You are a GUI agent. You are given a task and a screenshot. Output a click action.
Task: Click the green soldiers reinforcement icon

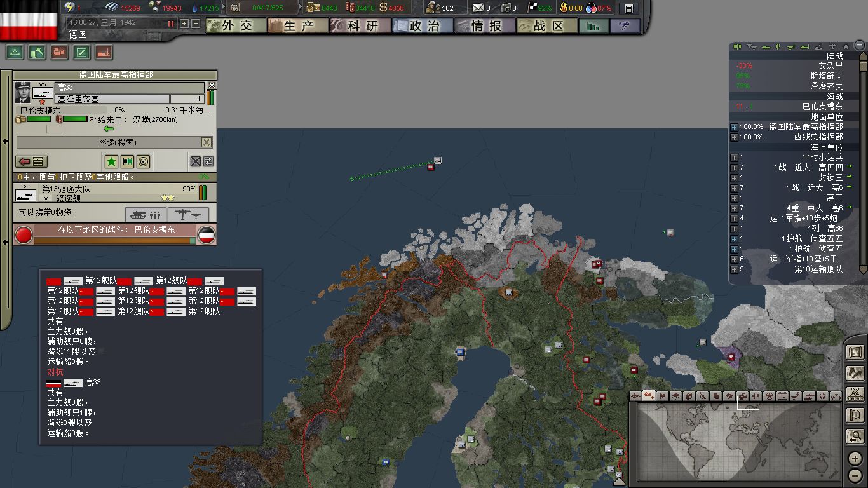pos(127,161)
